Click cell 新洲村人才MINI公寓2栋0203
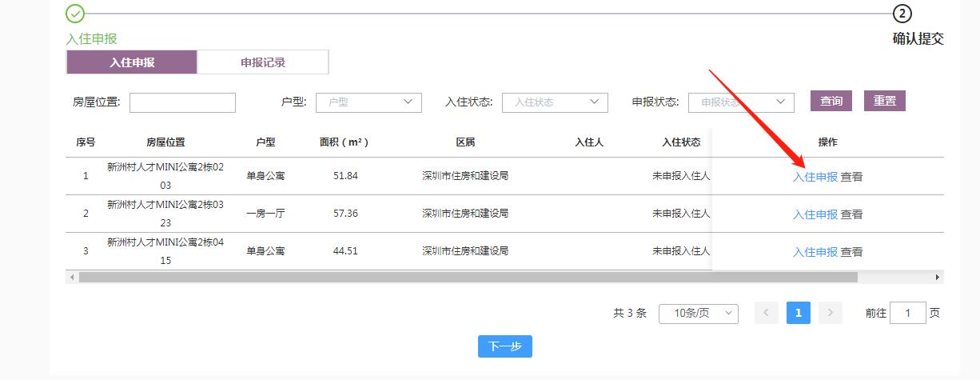Screen dimensions: 980x380 (x=165, y=176)
